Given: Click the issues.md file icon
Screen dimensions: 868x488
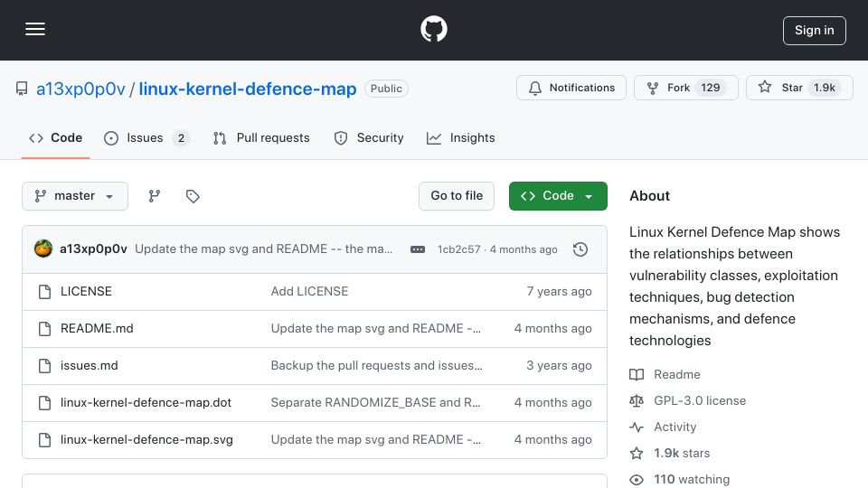Looking at the screenshot, I should [45, 366].
